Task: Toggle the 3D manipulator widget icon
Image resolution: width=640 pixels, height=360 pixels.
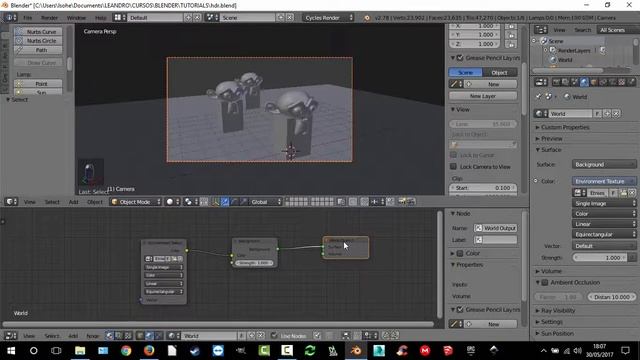Action: [x=215, y=202]
